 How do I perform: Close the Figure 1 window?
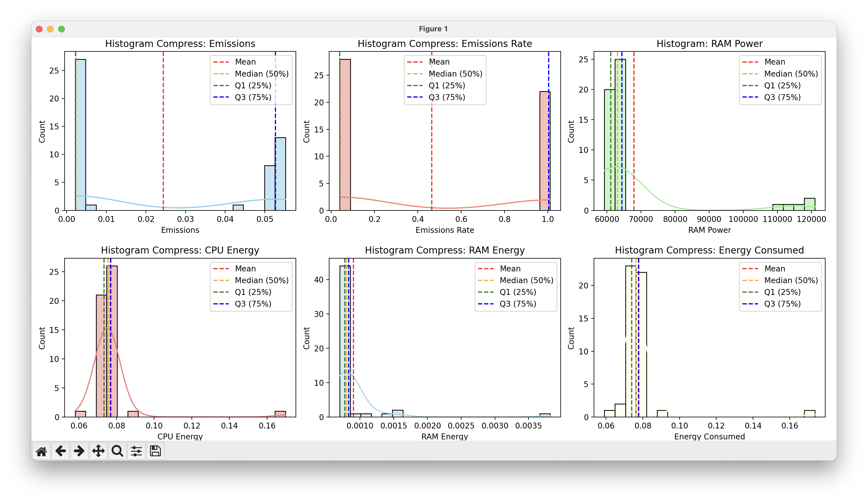(x=39, y=29)
